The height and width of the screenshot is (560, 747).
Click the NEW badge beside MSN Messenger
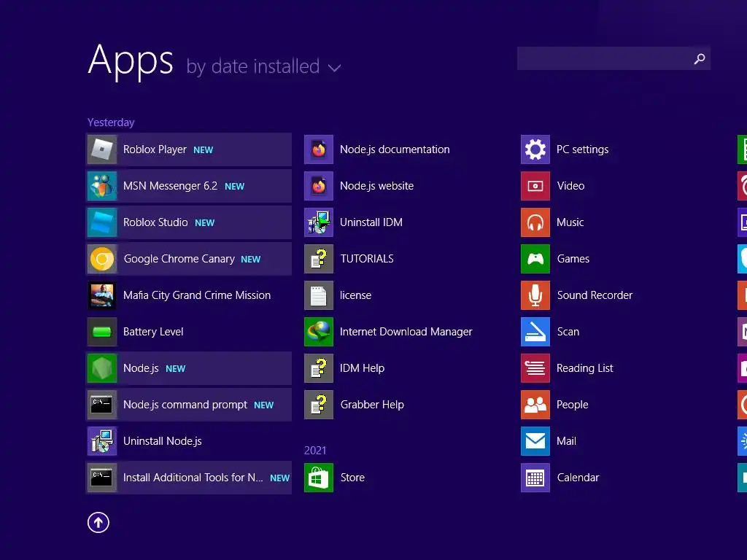[x=234, y=187]
